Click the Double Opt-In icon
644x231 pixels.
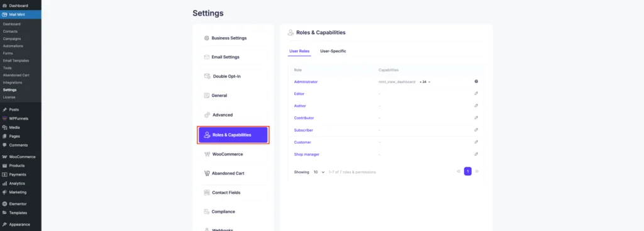[x=207, y=76]
